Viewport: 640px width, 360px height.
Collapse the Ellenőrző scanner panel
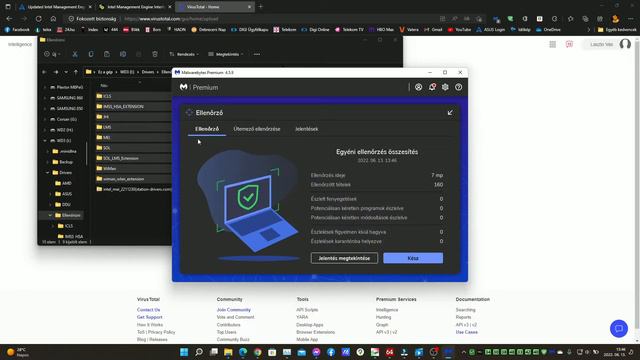[450, 113]
